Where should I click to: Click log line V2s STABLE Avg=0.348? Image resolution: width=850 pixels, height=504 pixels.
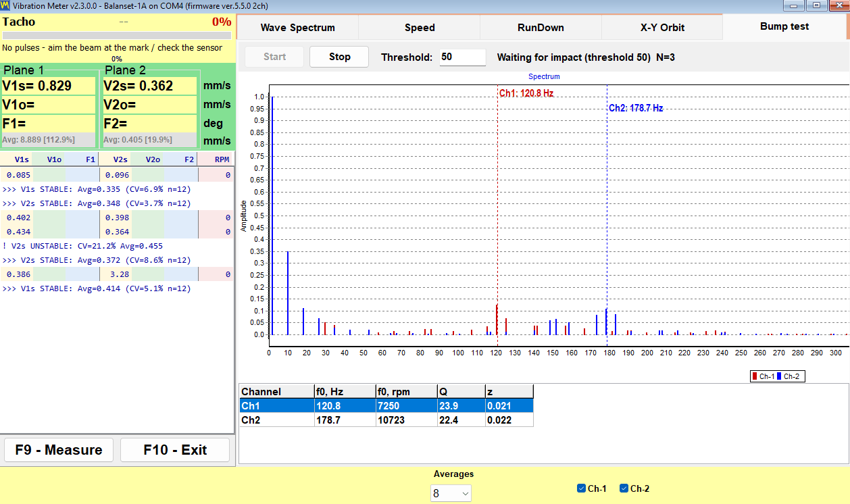click(x=97, y=203)
